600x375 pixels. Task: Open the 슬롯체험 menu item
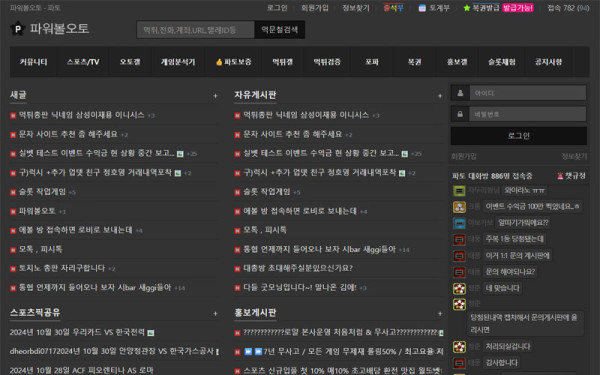(502, 62)
